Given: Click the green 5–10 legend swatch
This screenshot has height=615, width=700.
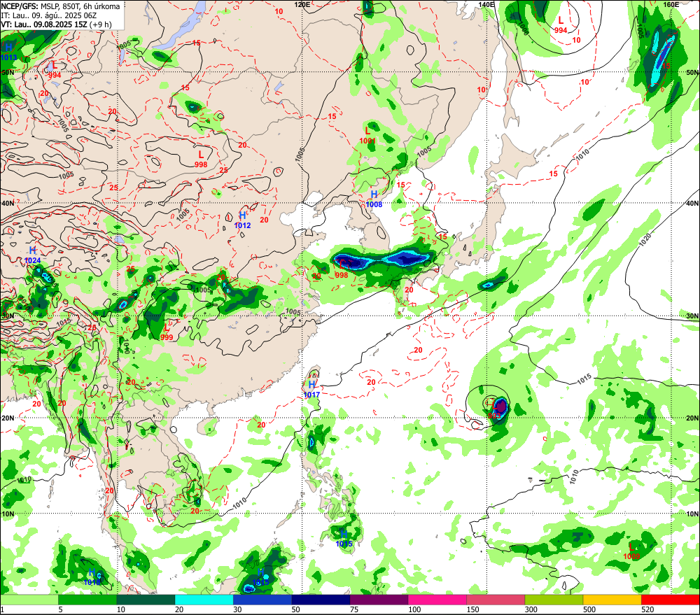Looking at the screenshot, I should click(87, 600).
